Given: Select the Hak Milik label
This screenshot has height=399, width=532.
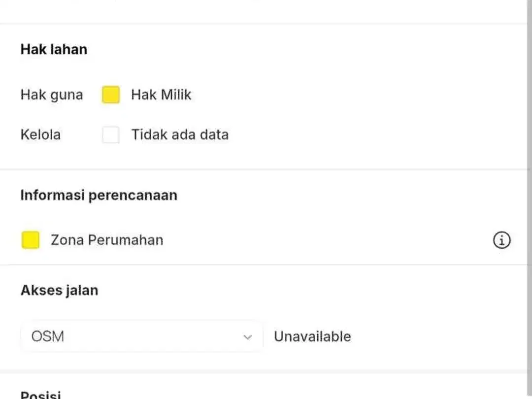Looking at the screenshot, I should [x=161, y=95].
